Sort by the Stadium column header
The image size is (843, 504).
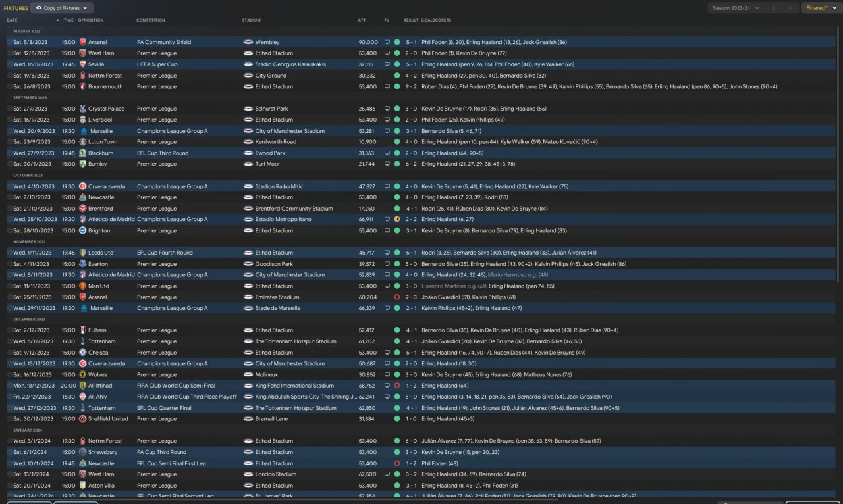pyautogui.click(x=252, y=20)
